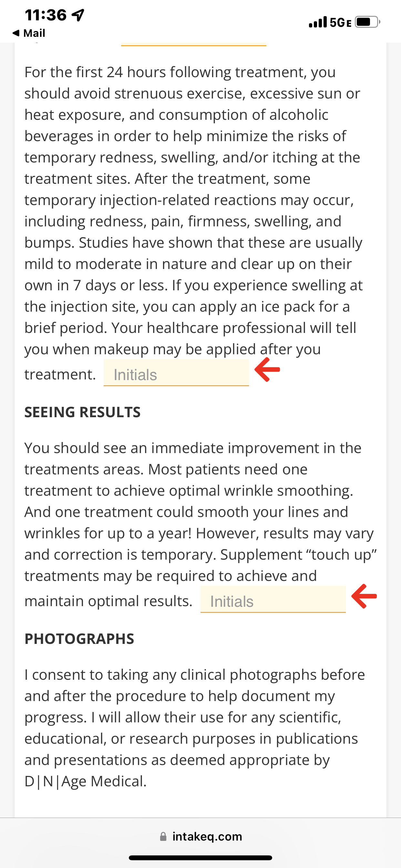
Task: Tap the Initials field after aftercare paragraph
Action: [x=176, y=373]
